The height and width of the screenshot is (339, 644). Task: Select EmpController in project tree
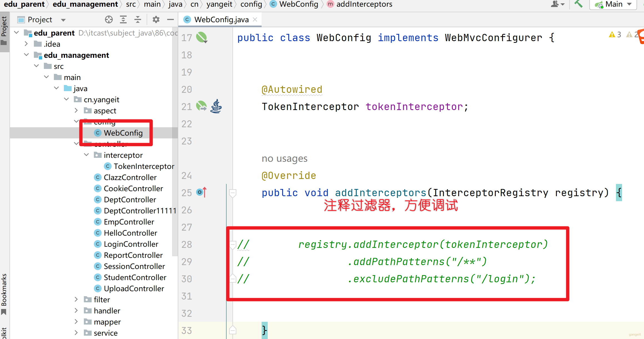124,222
